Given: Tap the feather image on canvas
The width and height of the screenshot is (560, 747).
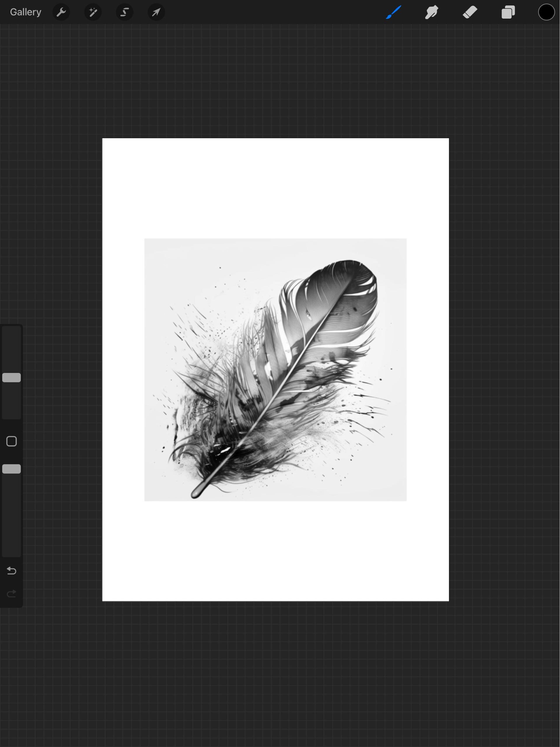Looking at the screenshot, I should 275,370.
